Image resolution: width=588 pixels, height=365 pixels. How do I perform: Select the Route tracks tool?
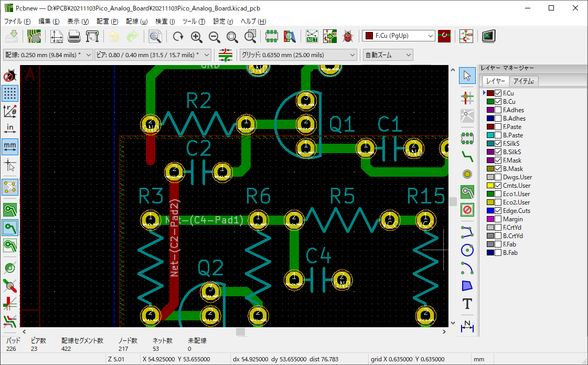467,155
